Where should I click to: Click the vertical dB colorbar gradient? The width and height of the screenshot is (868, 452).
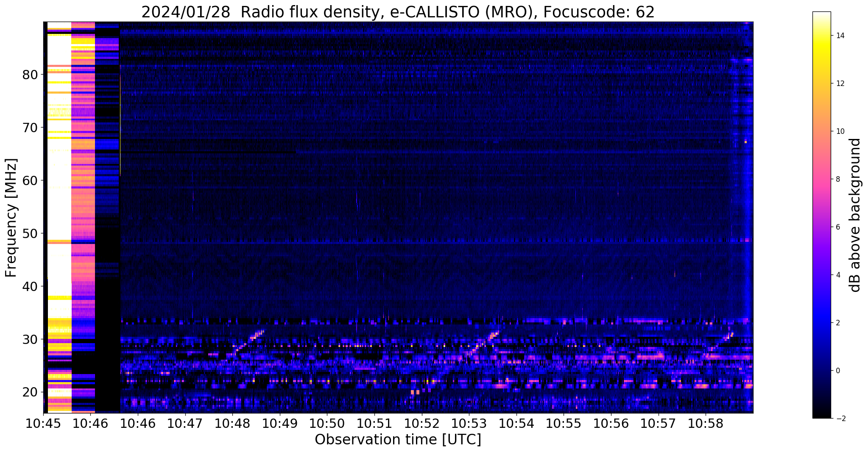[x=821, y=215]
